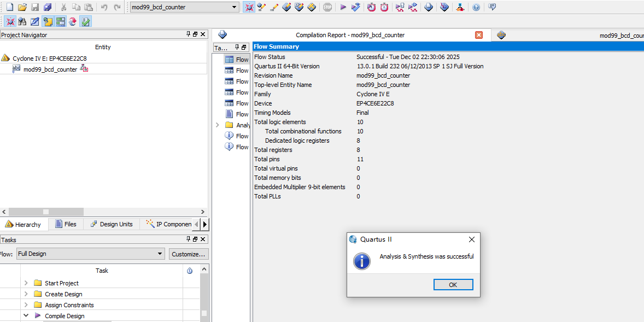Viewport: 644px width, 322px height.
Task: Click the binoculars Find icon
Action: click(22, 21)
